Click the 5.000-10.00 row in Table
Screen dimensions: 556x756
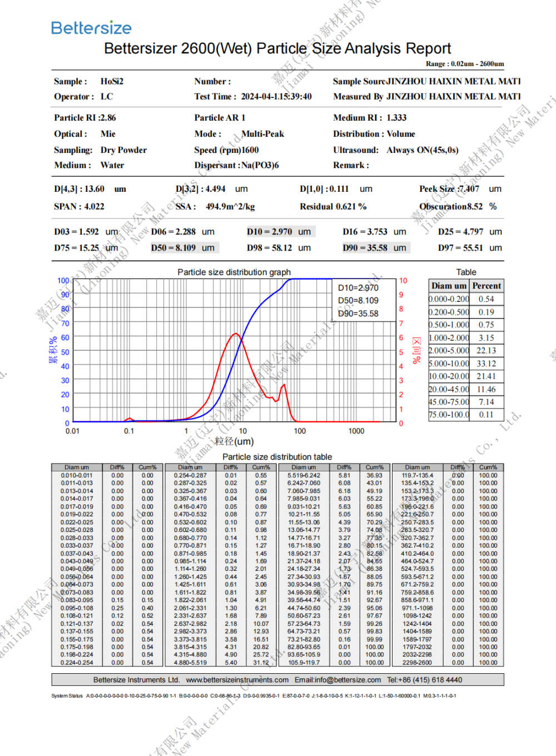(466, 364)
